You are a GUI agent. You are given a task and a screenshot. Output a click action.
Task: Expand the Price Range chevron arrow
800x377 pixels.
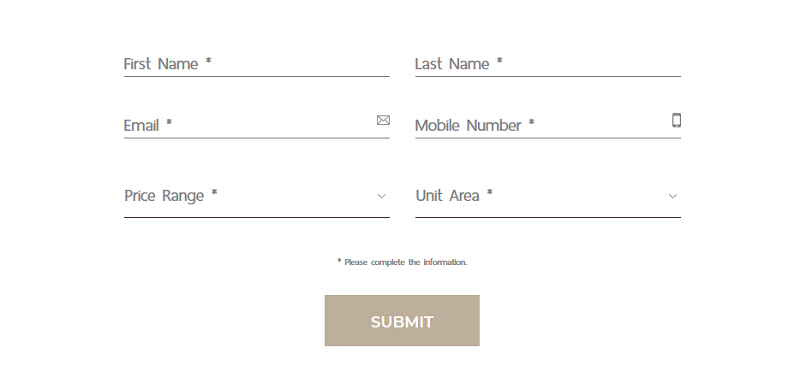381,196
